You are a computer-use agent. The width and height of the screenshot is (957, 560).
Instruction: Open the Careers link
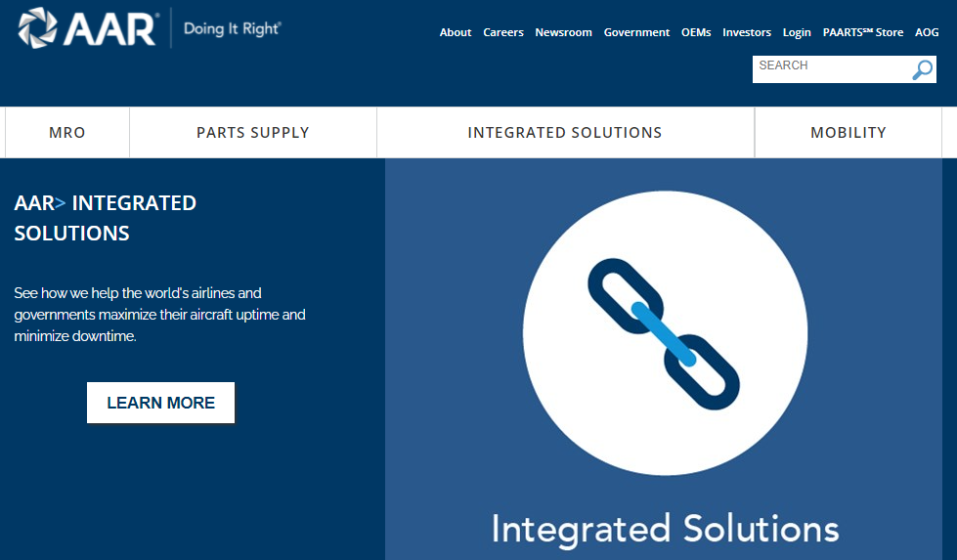[x=502, y=32]
